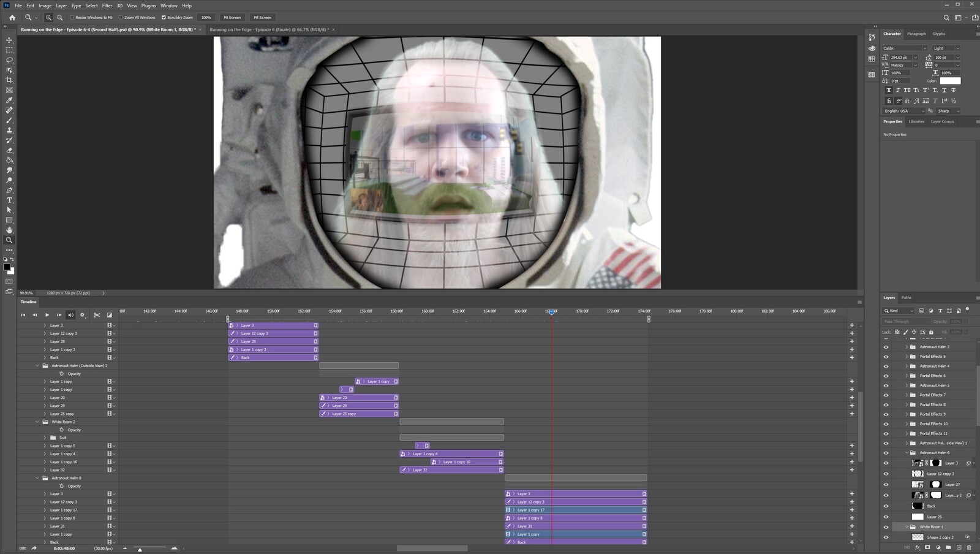Expand the Astronaut Helm 4 layer group
Screen dimensions: 980x554
tap(907, 366)
